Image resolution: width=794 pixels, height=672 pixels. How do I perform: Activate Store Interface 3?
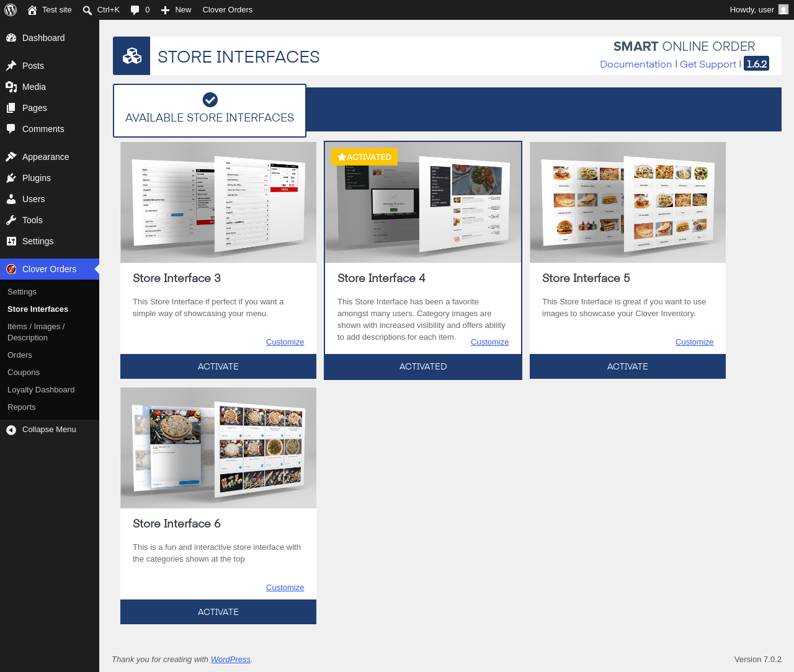(218, 366)
